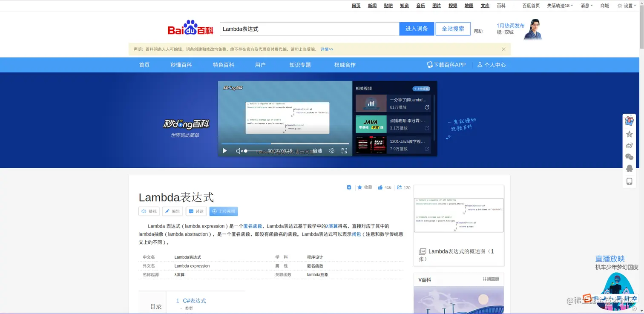This screenshot has width=644, height=314.
Task: Click the 匿名函数 hyperlink in the summary
Action: click(x=253, y=226)
